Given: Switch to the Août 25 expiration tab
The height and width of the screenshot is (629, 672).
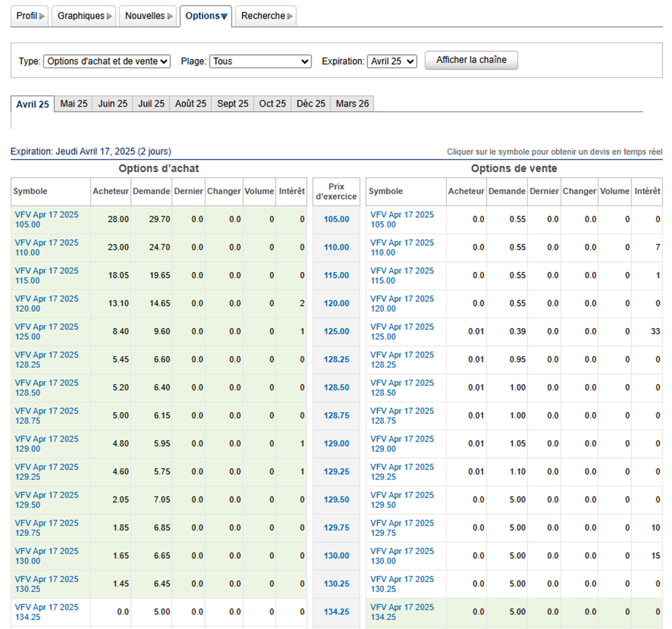Looking at the screenshot, I should point(191,104).
